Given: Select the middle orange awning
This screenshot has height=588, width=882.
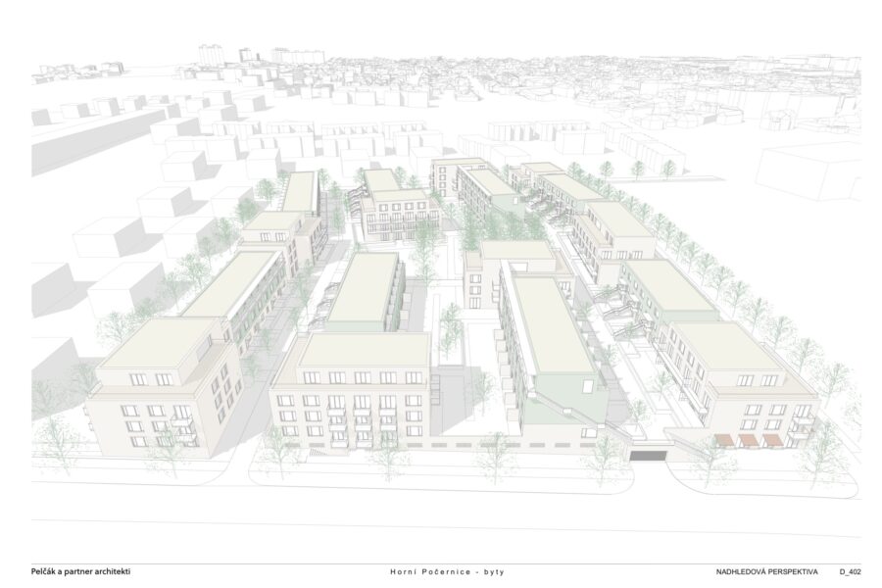Looking at the screenshot, I should 749,441.
